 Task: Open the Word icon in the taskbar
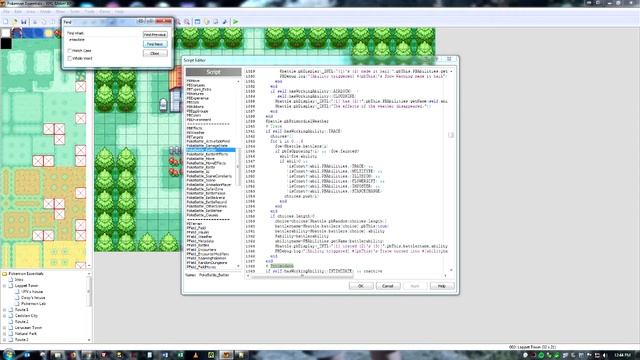164,356
